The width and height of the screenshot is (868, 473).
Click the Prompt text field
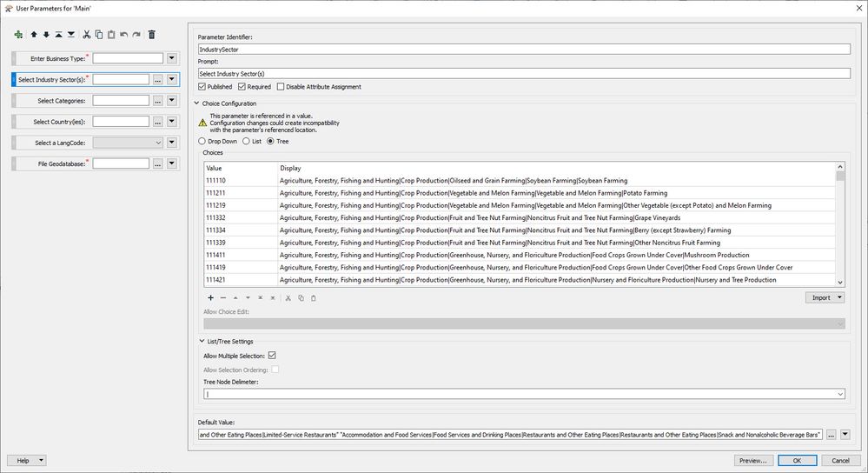click(524, 74)
